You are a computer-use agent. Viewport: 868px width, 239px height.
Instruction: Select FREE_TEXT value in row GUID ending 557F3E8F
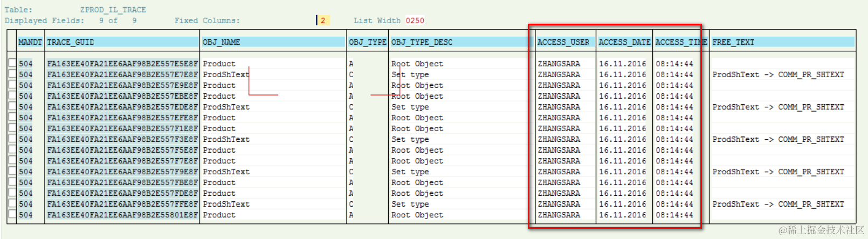(778, 139)
